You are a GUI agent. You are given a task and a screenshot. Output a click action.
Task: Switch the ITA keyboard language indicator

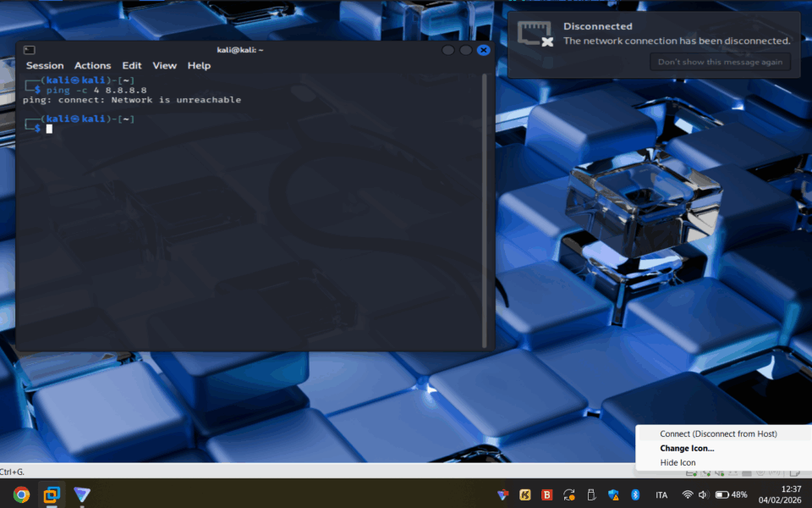pyautogui.click(x=661, y=494)
